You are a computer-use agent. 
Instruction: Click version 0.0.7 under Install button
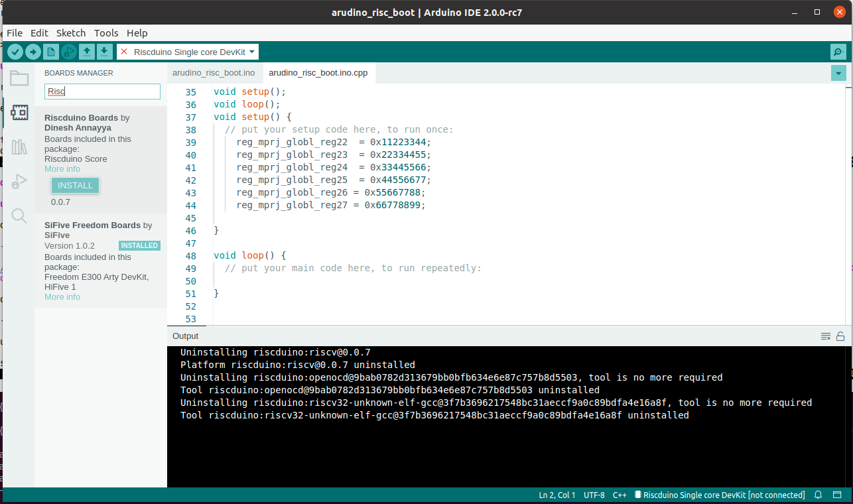[x=60, y=202]
